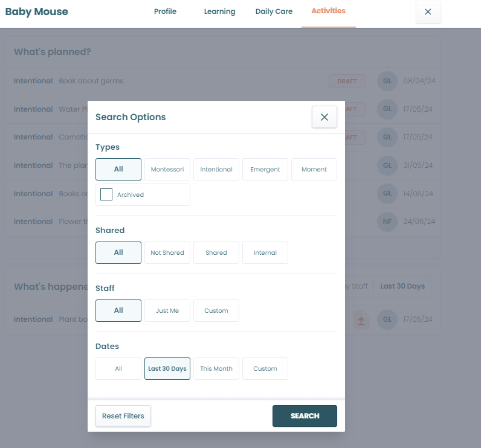Open the Learning tab
Screen dimensions: 481x448
coord(219,11)
